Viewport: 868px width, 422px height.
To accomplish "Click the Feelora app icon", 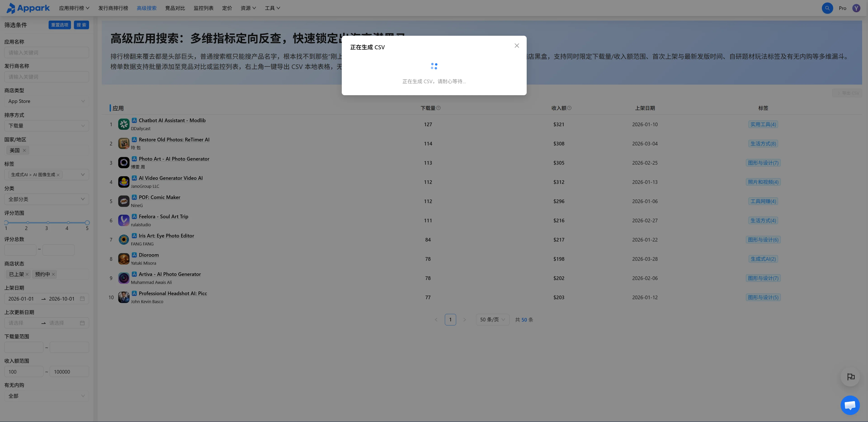I will [x=124, y=220].
